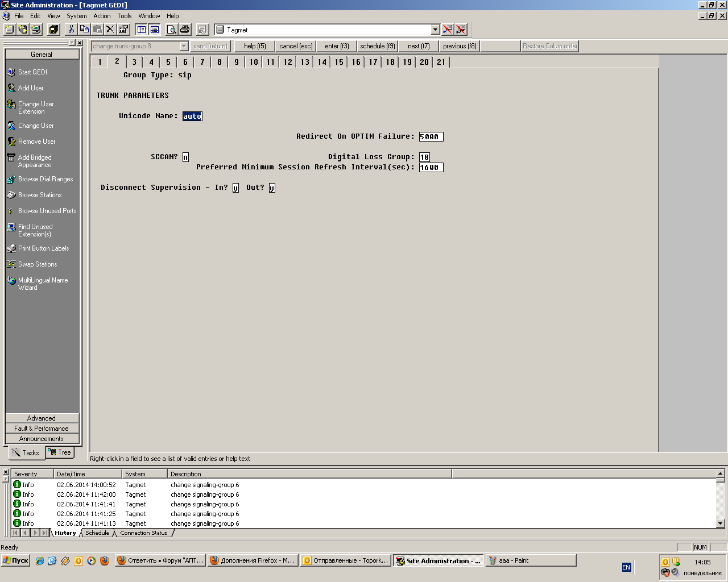Open the Tools menu
This screenshot has width=728, height=582.
click(124, 16)
